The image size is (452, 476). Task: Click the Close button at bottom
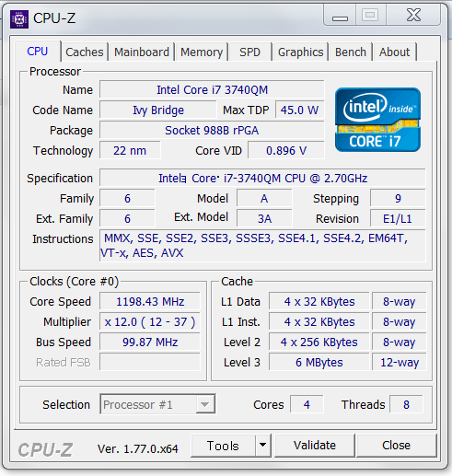click(x=396, y=445)
